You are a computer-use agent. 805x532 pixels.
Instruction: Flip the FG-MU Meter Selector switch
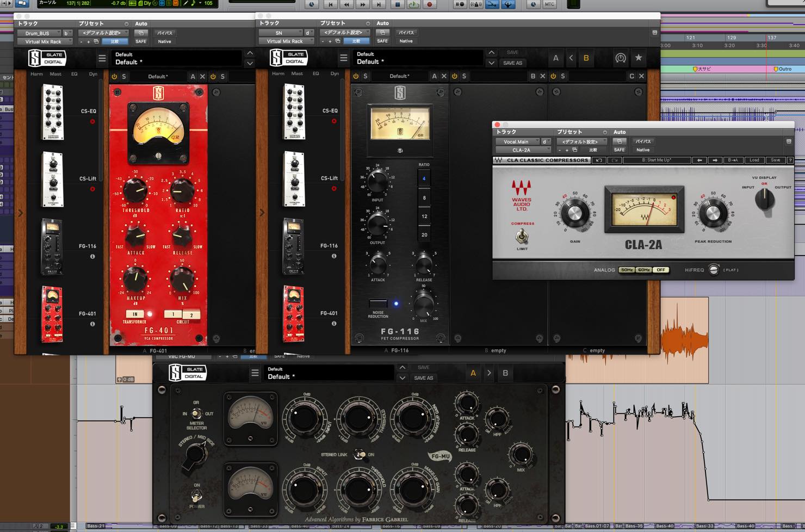[196, 414]
